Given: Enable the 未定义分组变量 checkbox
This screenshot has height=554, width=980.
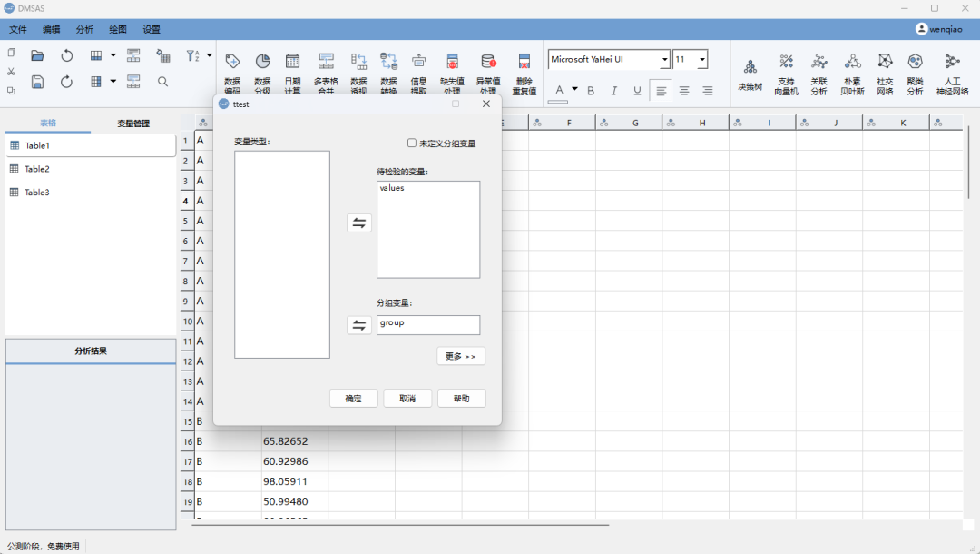Looking at the screenshot, I should pos(412,143).
